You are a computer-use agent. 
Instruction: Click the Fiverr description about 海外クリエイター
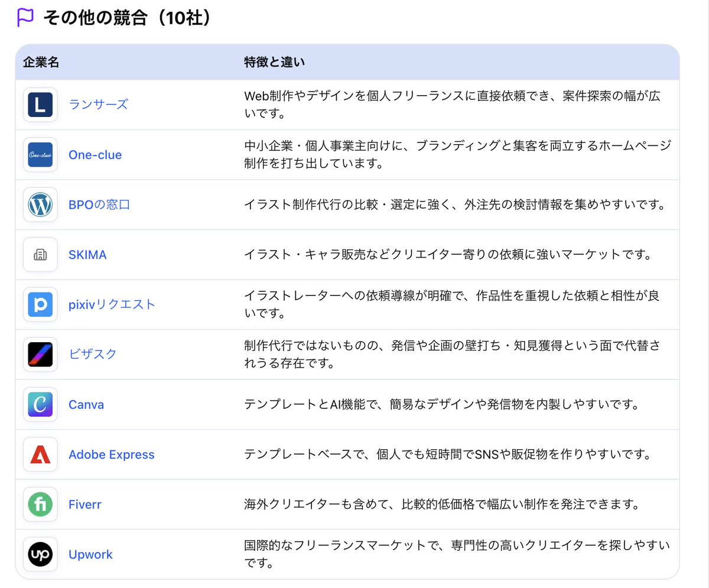pos(443,505)
